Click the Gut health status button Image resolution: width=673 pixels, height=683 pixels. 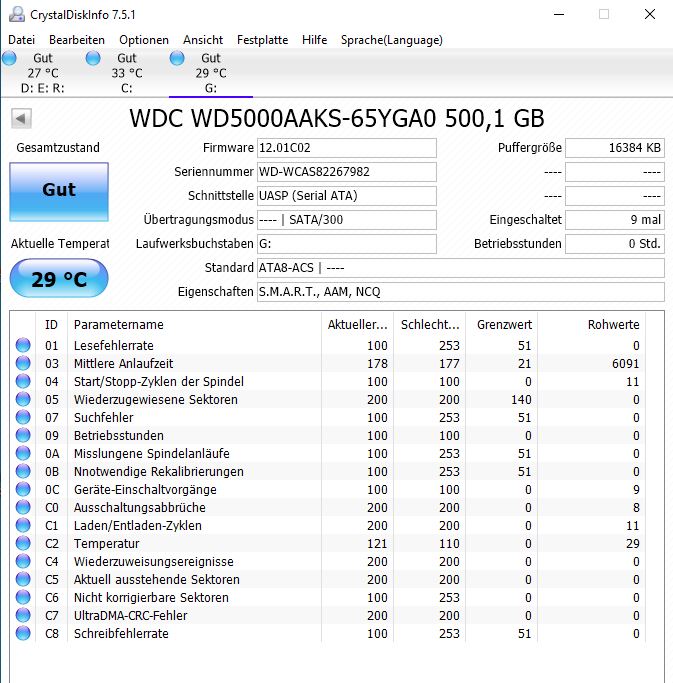tap(59, 192)
